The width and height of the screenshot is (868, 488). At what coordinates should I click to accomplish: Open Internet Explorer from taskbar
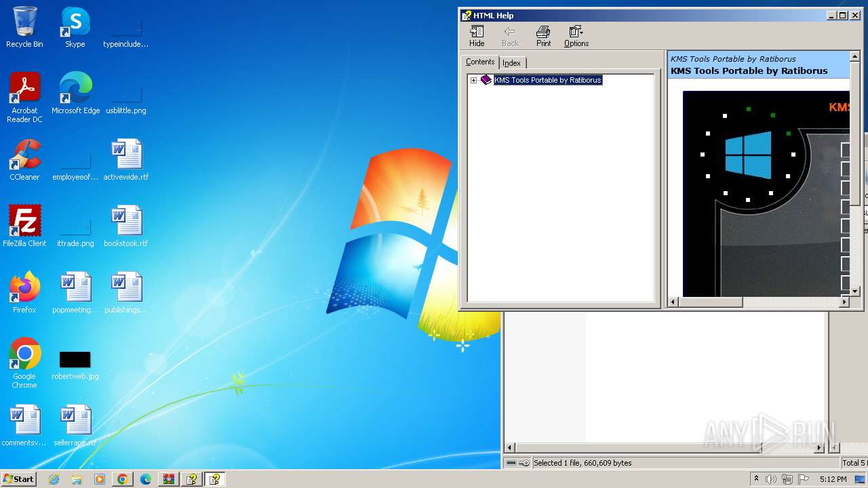tap(54, 479)
